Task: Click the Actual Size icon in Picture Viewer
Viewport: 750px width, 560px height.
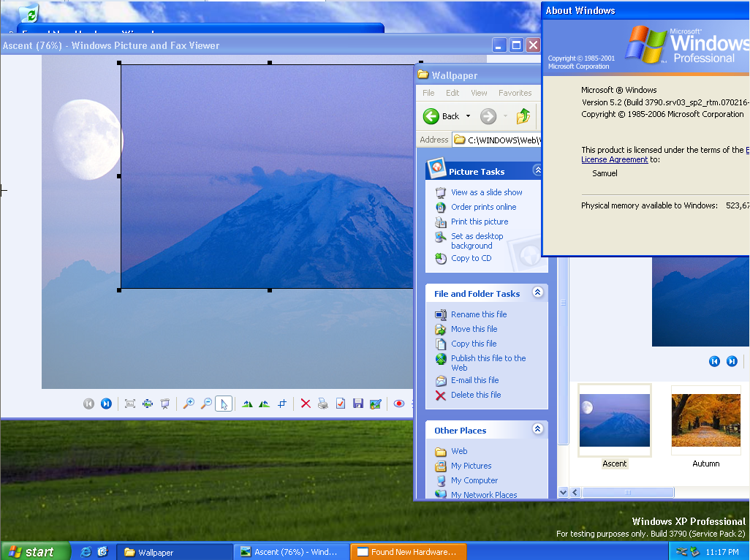Action: click(x=148, y=404)
